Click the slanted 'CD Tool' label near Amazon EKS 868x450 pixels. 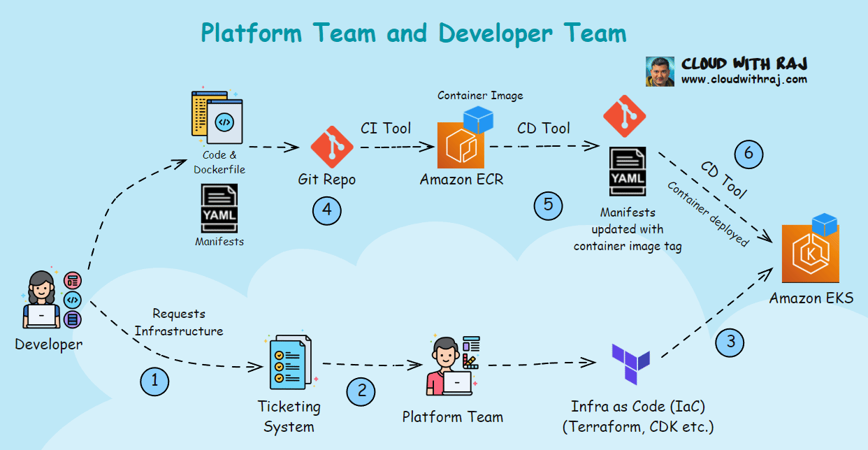click(x=725, y=181)
